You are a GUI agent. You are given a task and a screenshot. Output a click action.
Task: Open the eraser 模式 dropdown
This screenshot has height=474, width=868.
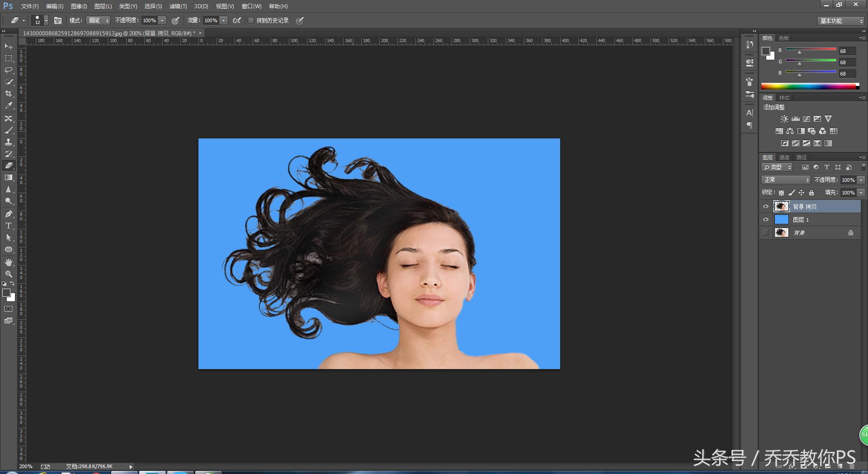tap(99, 20)
